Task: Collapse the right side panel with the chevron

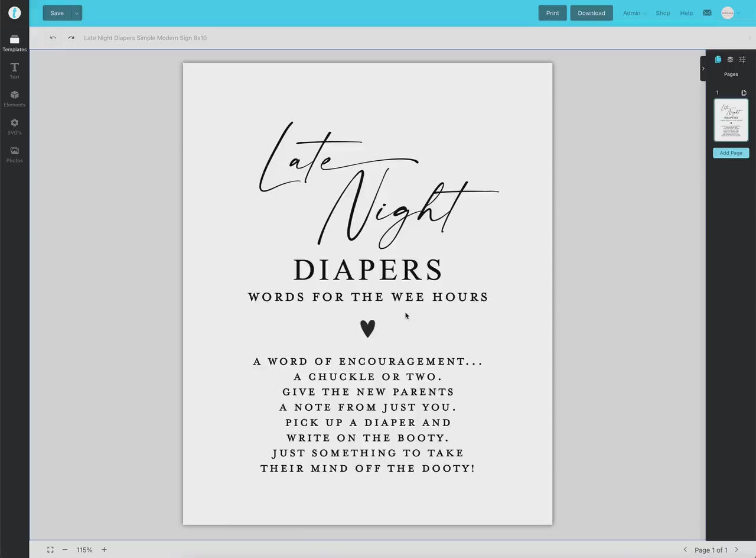Action: 703,69
